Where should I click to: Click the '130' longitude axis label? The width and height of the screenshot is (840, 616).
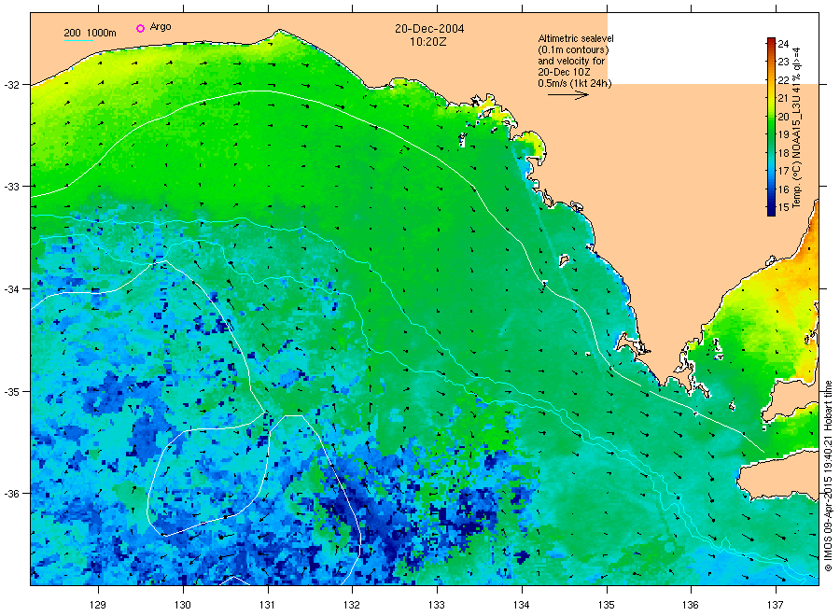(x=183, y=605)
